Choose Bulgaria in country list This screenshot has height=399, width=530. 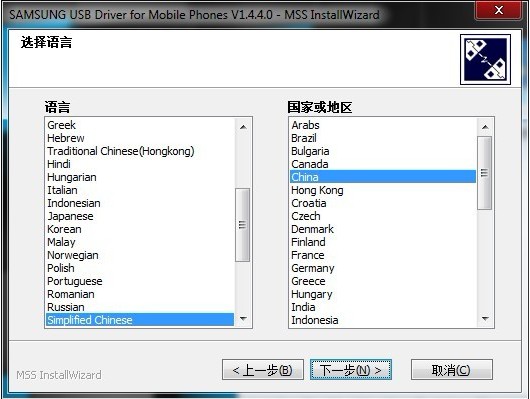(x=383, y=151)
